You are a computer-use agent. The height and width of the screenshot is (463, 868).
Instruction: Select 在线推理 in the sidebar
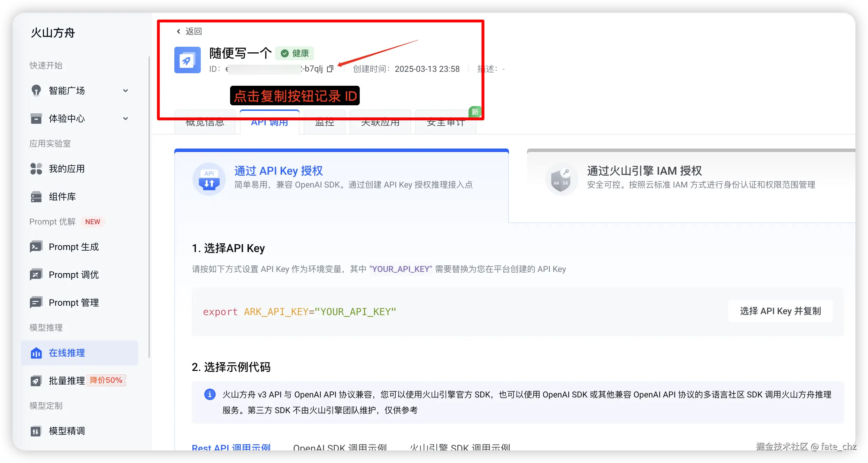pos(67,353)
